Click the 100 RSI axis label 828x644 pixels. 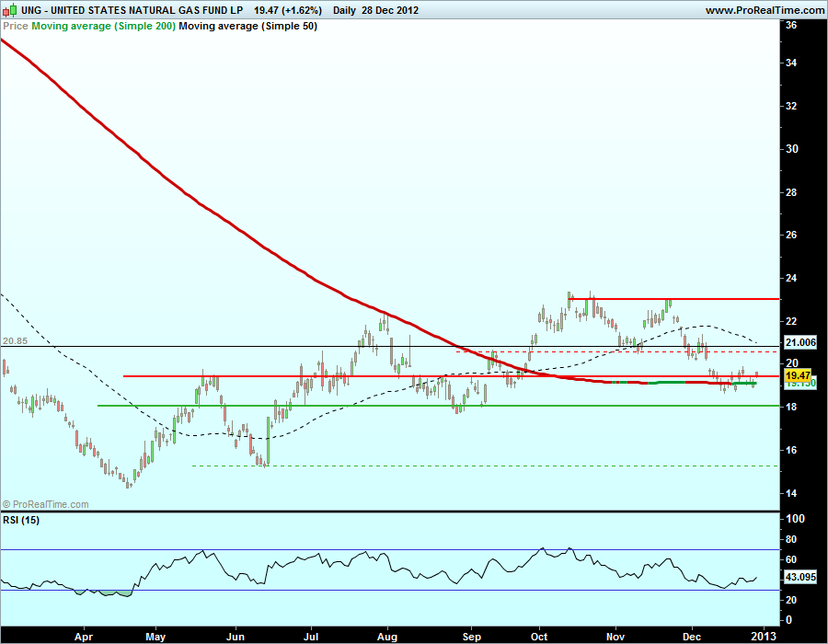(x=795, y=519)
